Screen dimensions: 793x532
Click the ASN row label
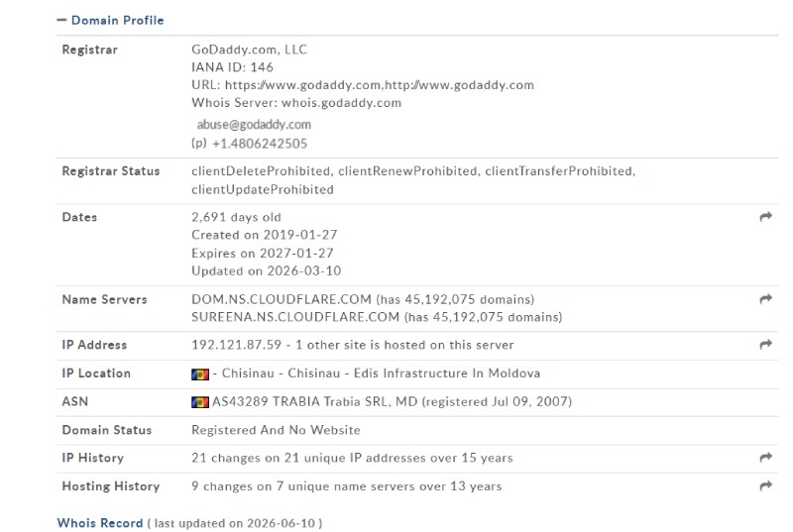[75, 401]
